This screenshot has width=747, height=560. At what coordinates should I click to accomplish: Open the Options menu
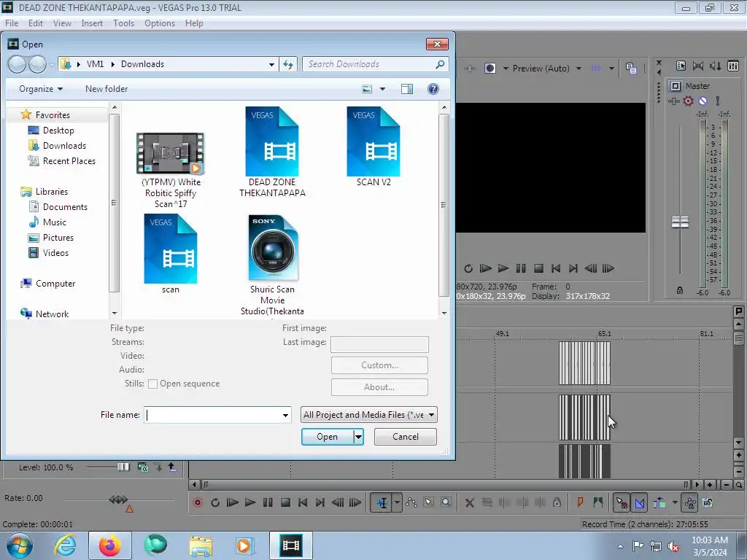point(160,23)
